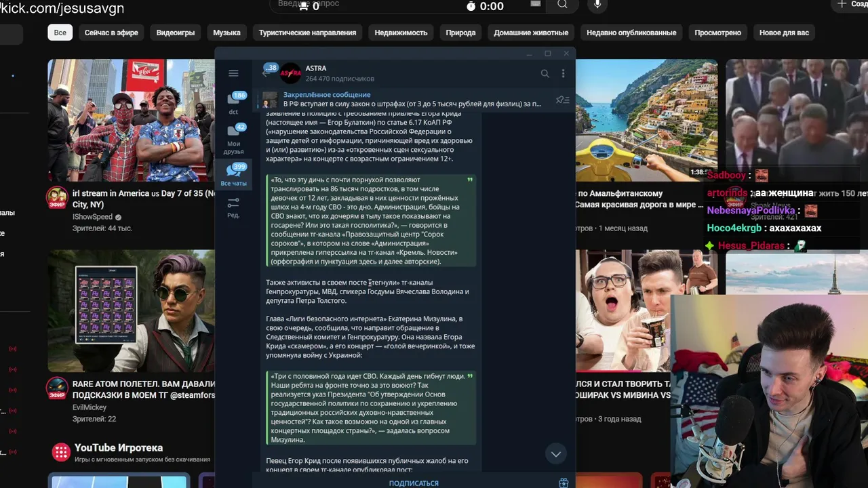Click the ASTRA channel title
868x488 pixels.
point(316,68)
